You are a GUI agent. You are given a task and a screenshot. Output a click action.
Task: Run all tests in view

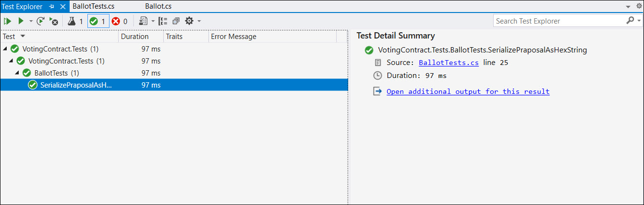pyautogui.click(x=7, y=21)
